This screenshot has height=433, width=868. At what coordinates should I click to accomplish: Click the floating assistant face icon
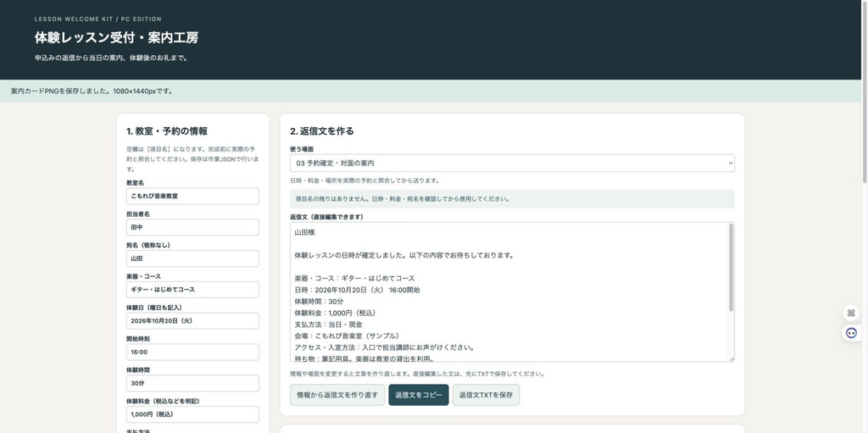click(x=851, y=333)
